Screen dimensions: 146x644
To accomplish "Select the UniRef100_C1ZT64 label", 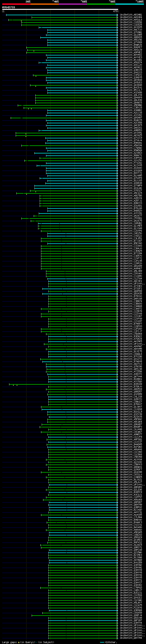I will pyautogui.click(x=131, y=278).
